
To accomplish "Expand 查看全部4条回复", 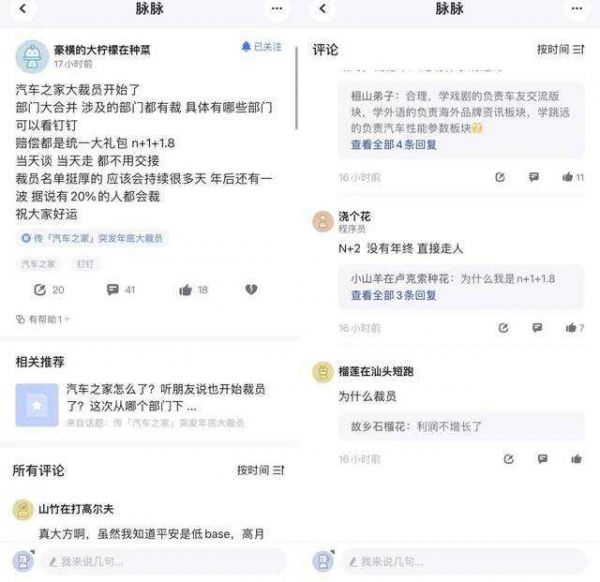I will [x=393, y=145].
